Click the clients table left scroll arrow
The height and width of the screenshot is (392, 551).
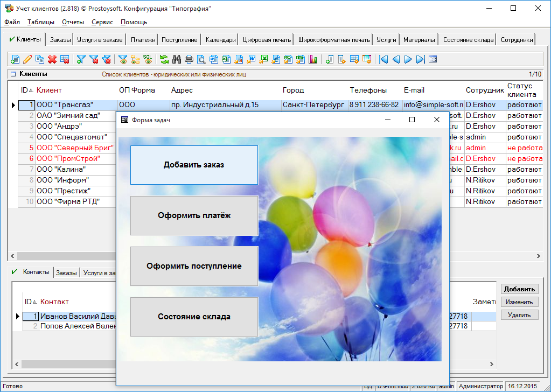click(x=12, y=256)
